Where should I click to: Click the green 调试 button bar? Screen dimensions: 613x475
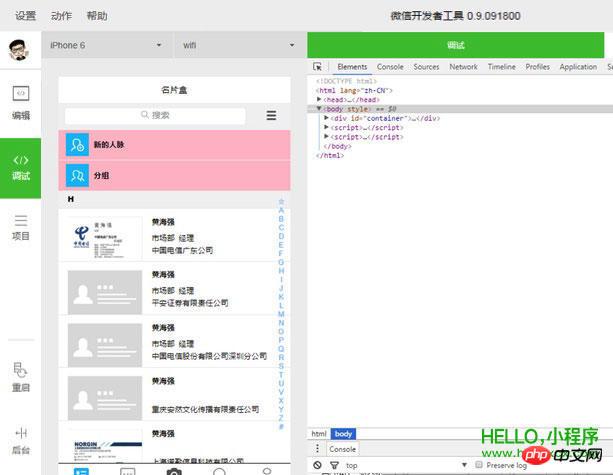tap(459, 45)
